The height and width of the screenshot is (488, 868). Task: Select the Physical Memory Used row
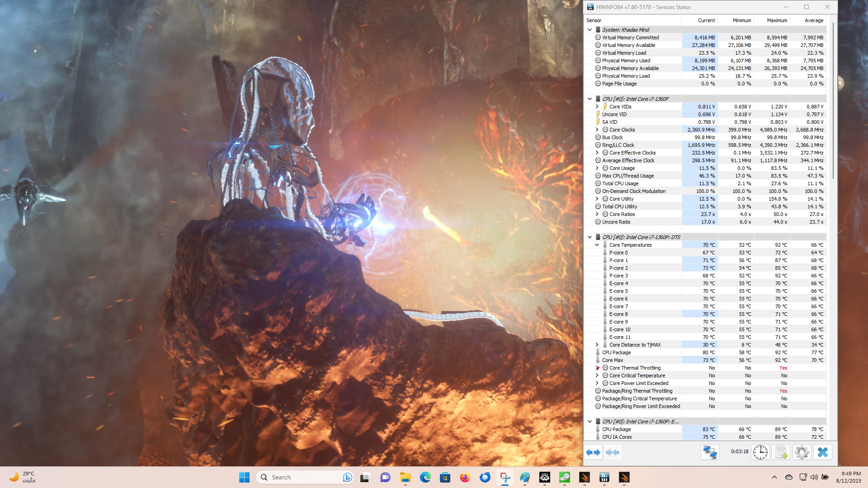pyautogui.click(x=705, y=61)
